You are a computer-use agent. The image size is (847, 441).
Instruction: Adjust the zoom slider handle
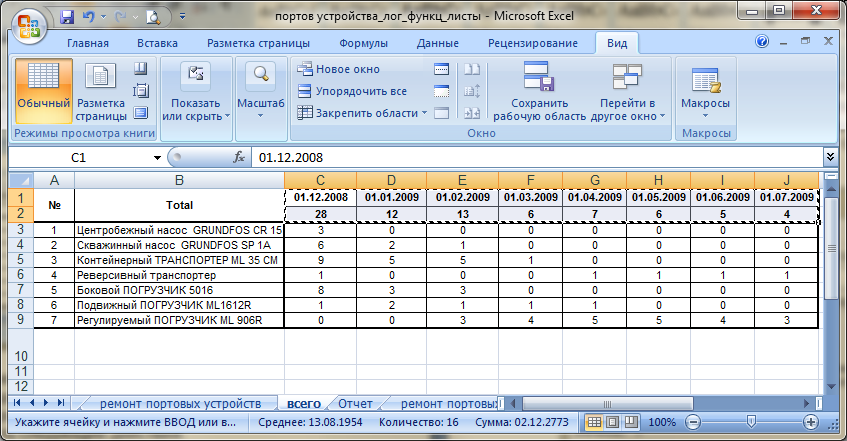click(x=751, y=422)
